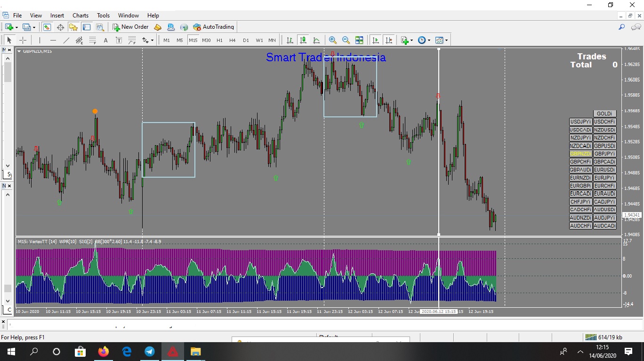Pick the equidistant channel tool
The image size is (644, 361).
pyautogui.click(x=79, y=40)
